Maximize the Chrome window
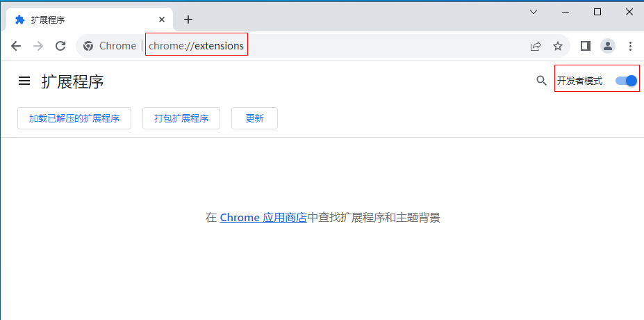 pyautogui.click(x=597, y=12)
